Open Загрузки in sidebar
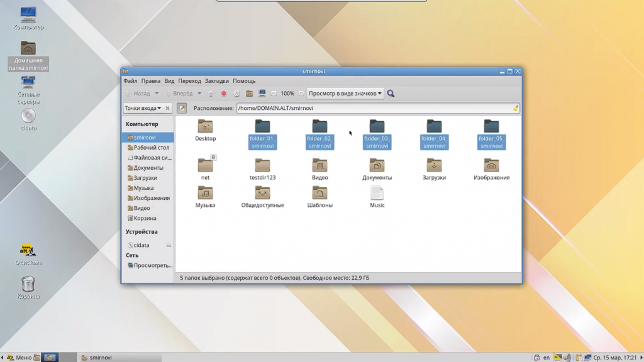 pos(148,178)
